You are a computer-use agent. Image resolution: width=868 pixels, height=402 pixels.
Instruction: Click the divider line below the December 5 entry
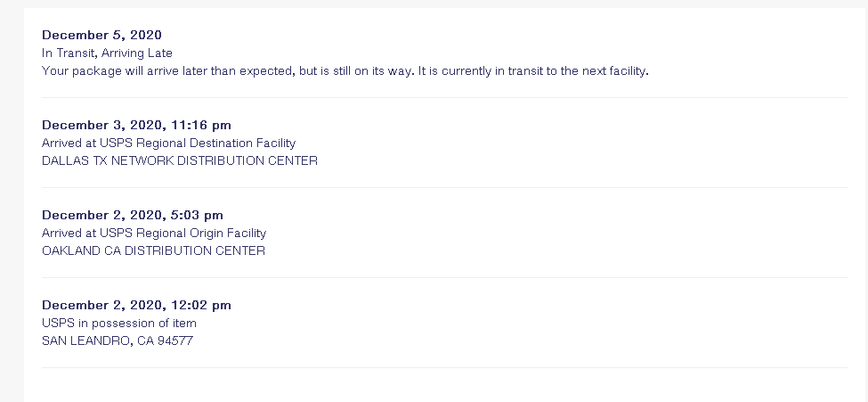[x=444, y=98]
